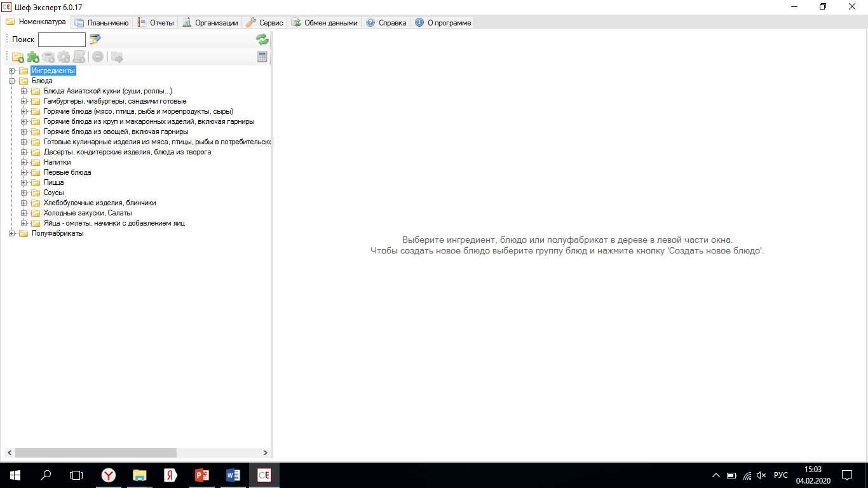
Task: Expand the Полуфабрикаты tree node
Action: point(11,234)
